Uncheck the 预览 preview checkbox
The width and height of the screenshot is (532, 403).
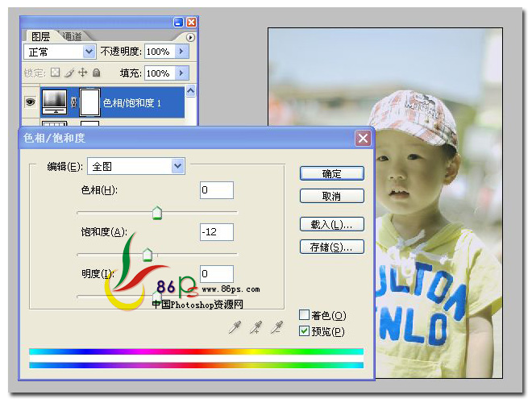click(304, 330)
